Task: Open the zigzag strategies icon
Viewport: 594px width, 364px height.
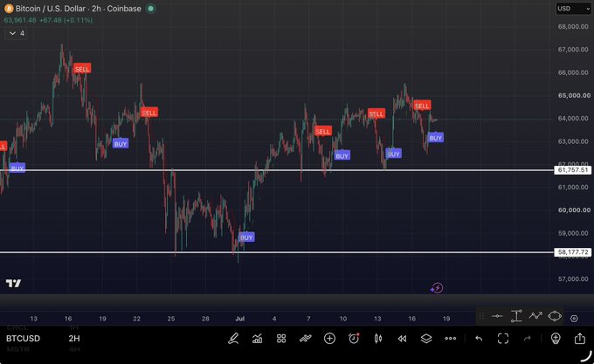Action: point(306,339)
